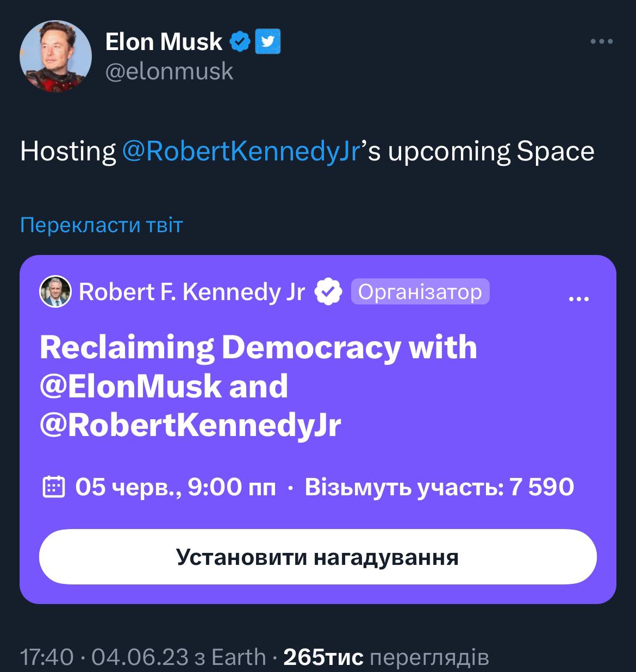Open the "Reclaiming Democracy" Space title
This screenshot has width=636, height=672.
[258, 385]
